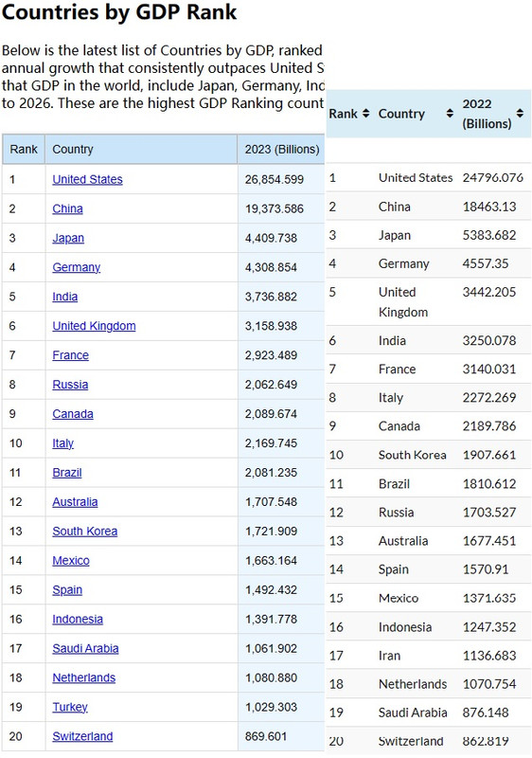Sort by Country using the sort arrows
This screenshot has height=758, width=532.
[x=450, y=114]
